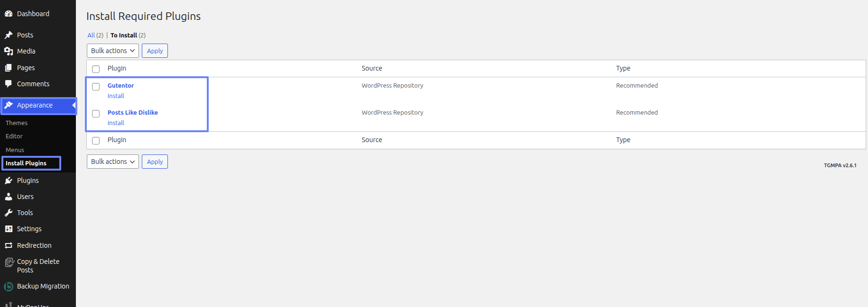The image size is (868, 307).
Task: Toggle select-all checkbox in table header
Action: pyautogui.click(x=96, y=69)
